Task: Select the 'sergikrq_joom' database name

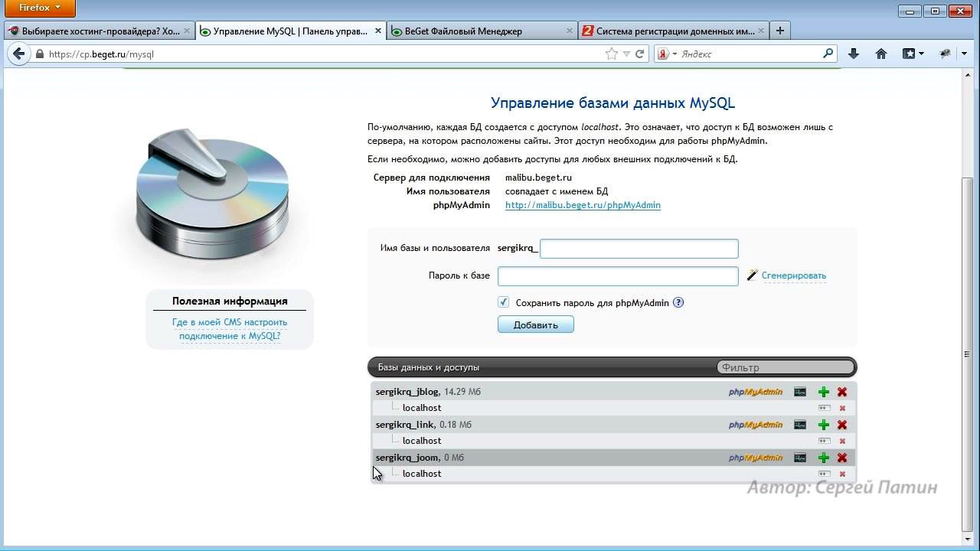Action: (x=407, y=458)
